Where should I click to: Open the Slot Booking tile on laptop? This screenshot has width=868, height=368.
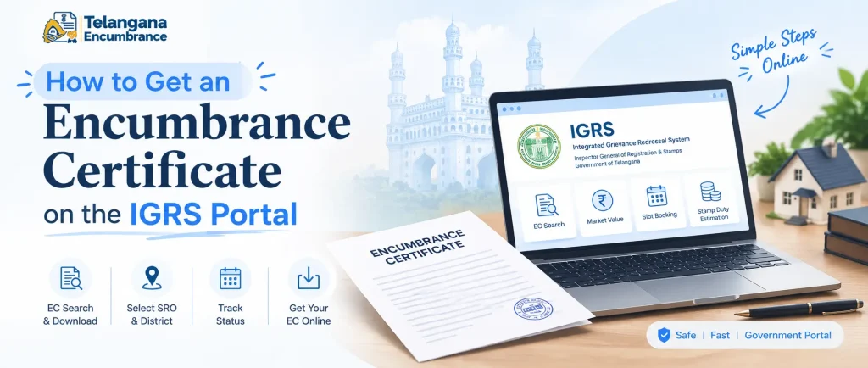[658, 204]
